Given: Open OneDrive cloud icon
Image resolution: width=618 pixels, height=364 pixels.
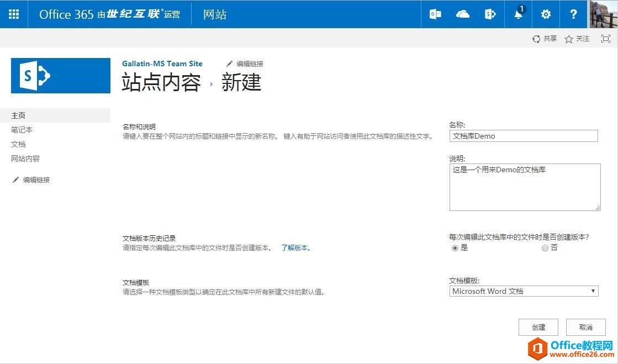Looking at the screenshot, I should 463,14.
